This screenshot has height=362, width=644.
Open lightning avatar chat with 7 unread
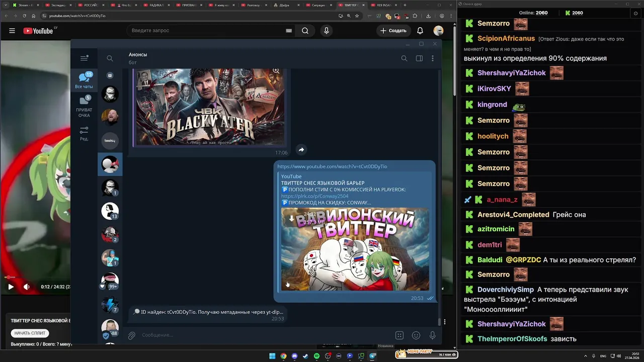coord(110,305)
